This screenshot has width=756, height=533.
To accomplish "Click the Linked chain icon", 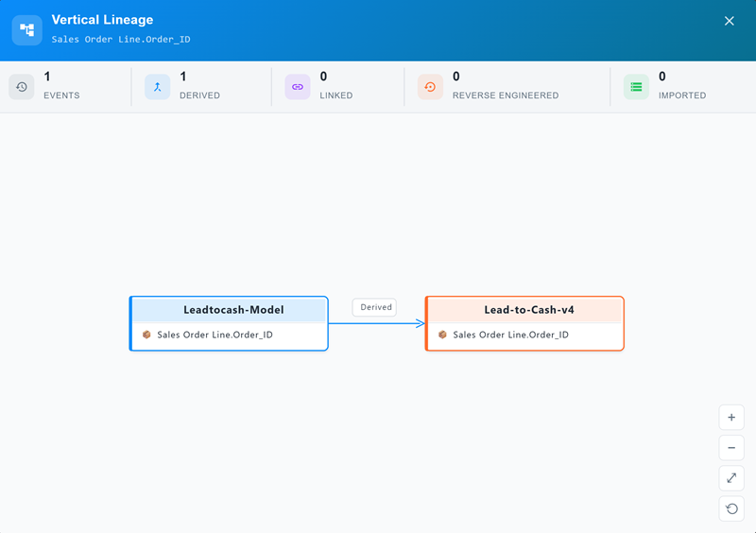I will [298, 87].
